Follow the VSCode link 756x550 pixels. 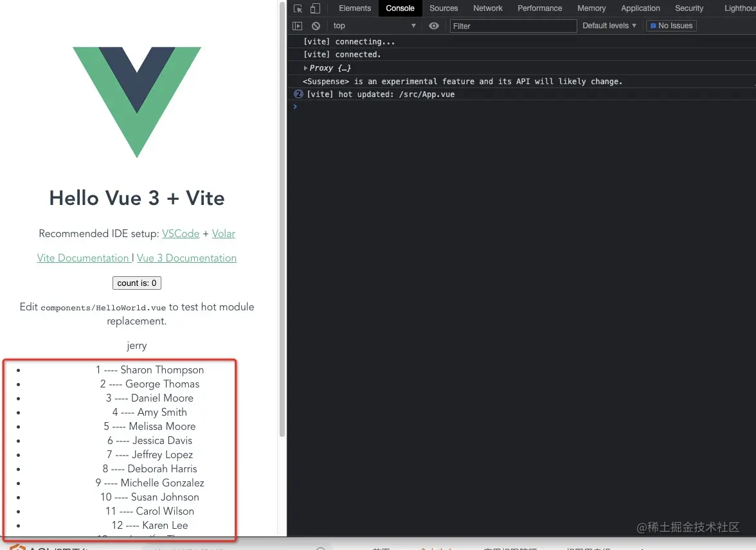click(180, 234)
